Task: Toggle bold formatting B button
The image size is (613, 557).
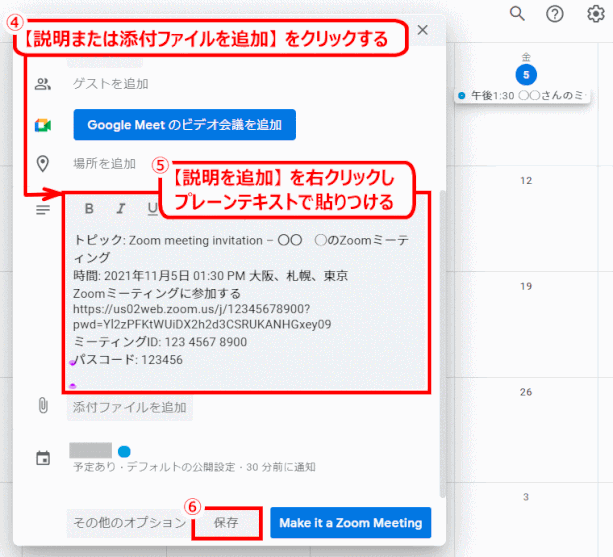Action: (x=89, y=209)
